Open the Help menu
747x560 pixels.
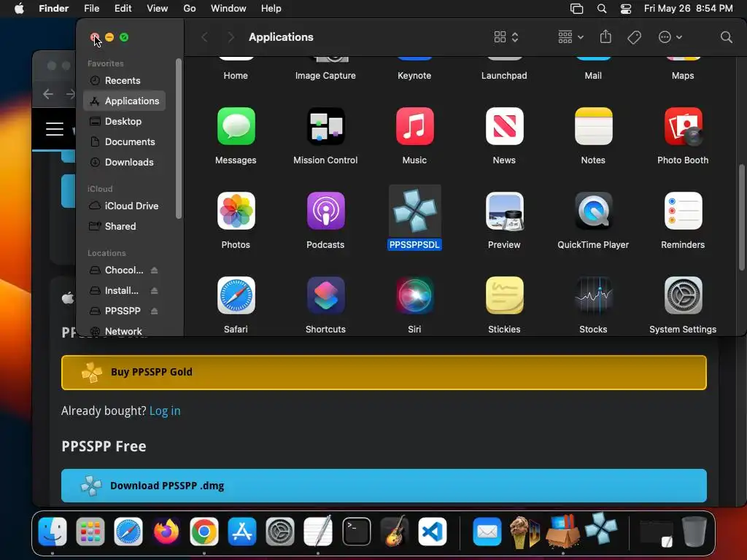(x=271, y=9)
